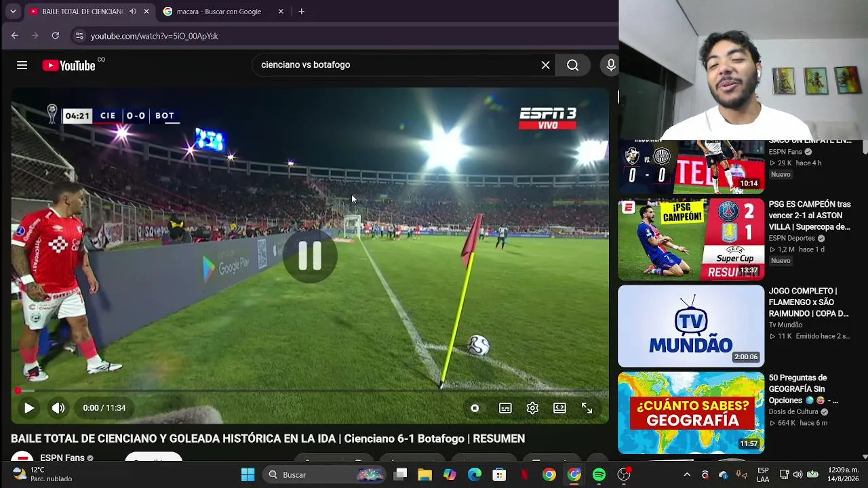The height and width of the screenshot is (488, 868).
Task: Switch to theater mode view
Action: pyautogui.click(x=559, y=408)
